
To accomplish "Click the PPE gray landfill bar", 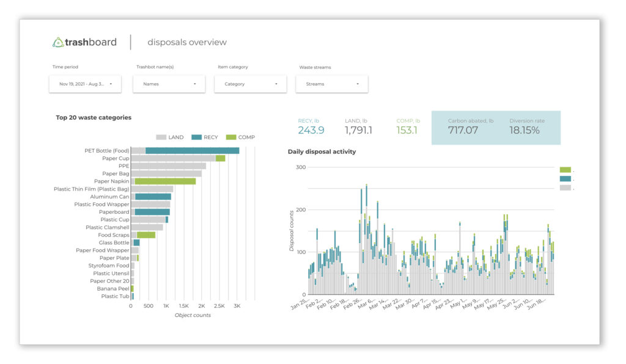I will [168, 166].
